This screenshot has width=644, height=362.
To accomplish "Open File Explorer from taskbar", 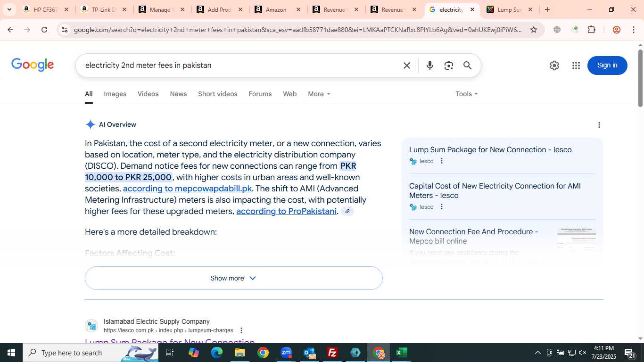I will pyautogui.click(x=239, y=353).
